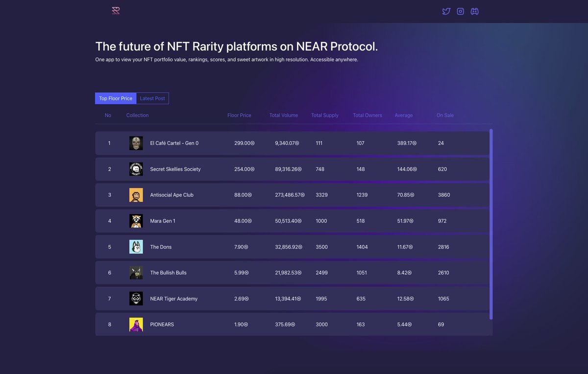Open PIONEARS collection name

[x=162, y=325]
